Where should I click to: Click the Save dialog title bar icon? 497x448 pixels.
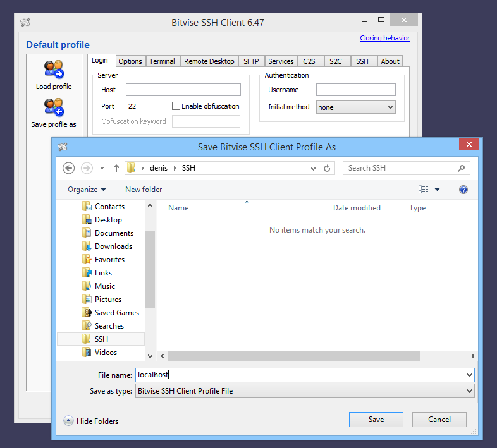tap(63, 147)
